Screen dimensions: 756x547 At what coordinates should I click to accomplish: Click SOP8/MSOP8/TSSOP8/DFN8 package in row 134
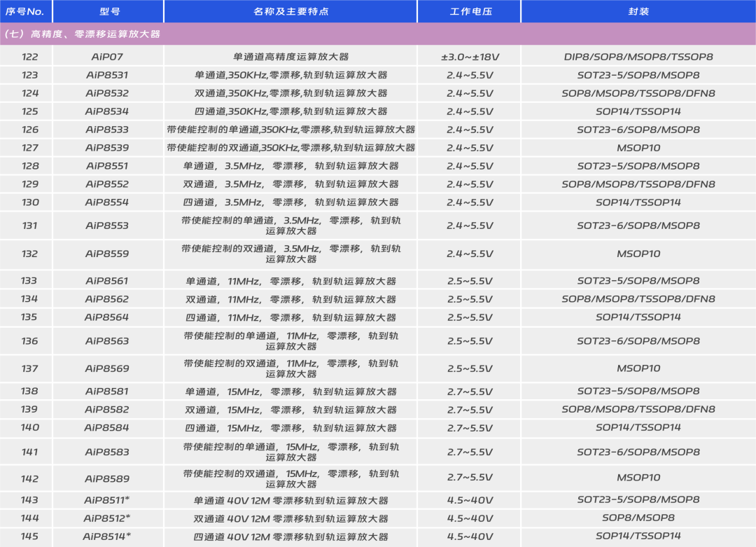coord(638,299)
